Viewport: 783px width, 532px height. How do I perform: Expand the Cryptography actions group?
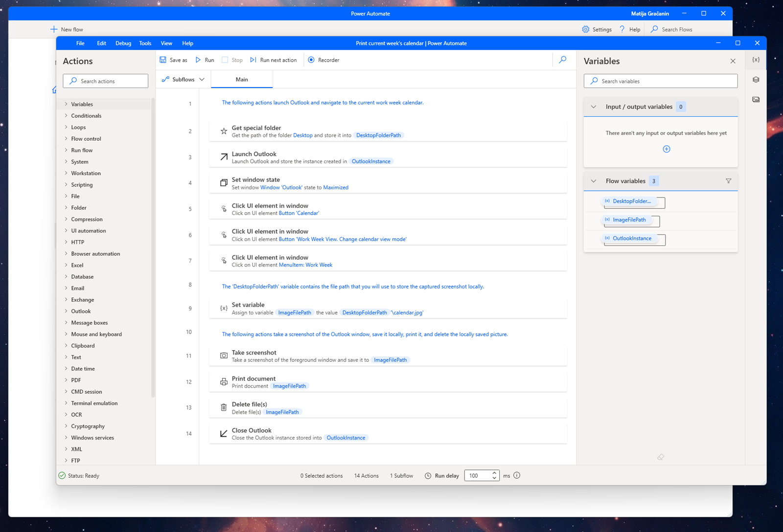pyautogui.click(x=66, y=426)
